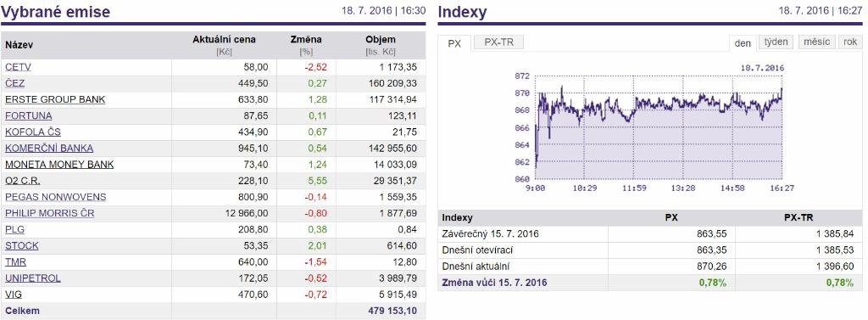Click the Změna column header
Viewport: 868px width, 320px height.
coord(306,40)
